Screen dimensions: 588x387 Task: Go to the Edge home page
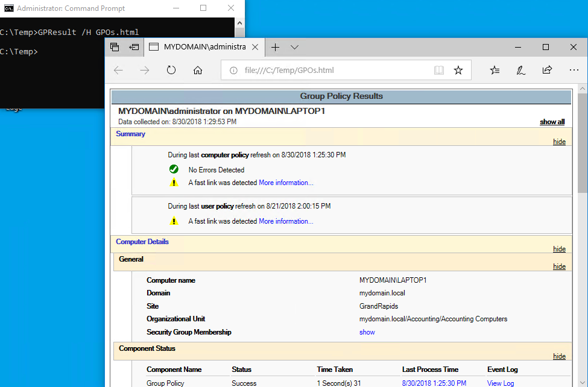pyautogui.click(x=198, y=71)
